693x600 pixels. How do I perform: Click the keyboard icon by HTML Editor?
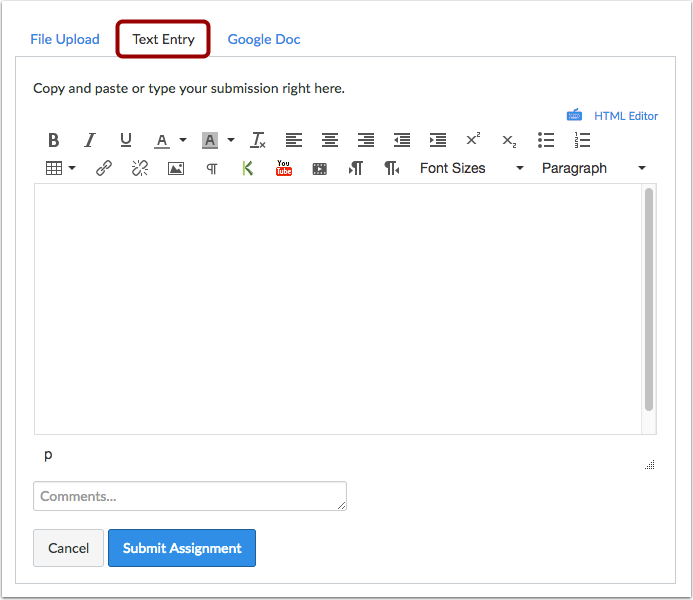(574, 115)
